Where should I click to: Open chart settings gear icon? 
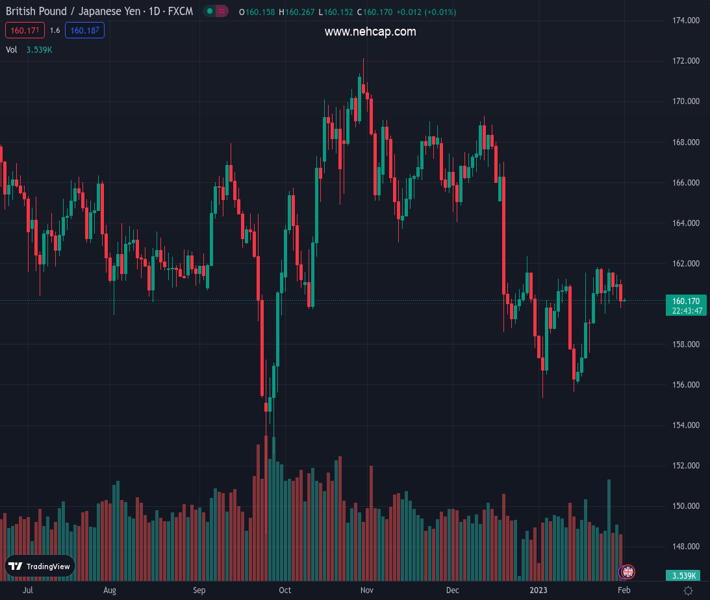point(689,591)
